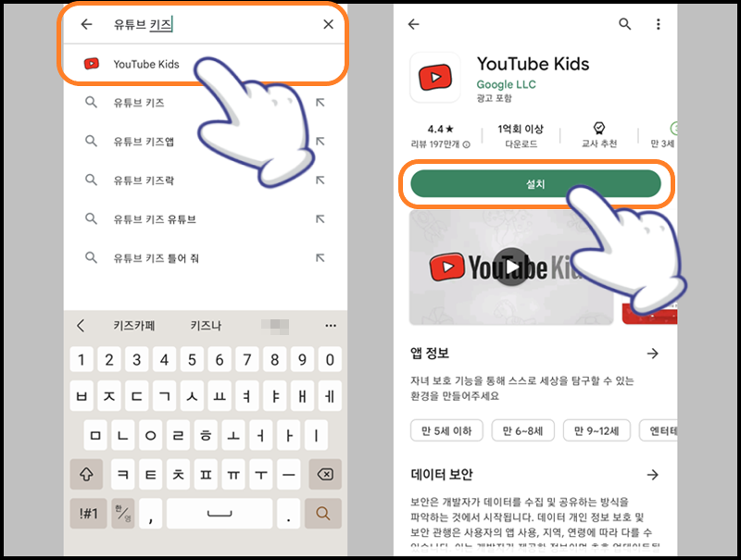Screen dimensions: 741x560
Task: Fill query using arrow beside 유튜브 키즈락
Action: pos(320,180)
